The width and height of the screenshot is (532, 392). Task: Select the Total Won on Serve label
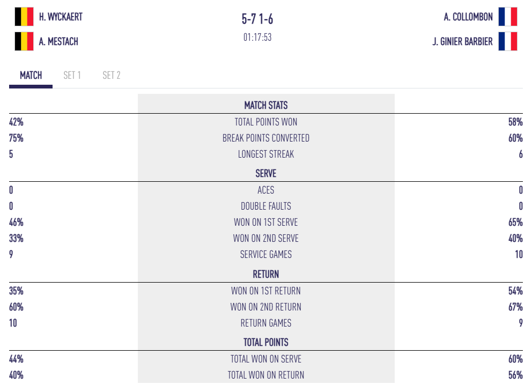click(x=266, y=359)
